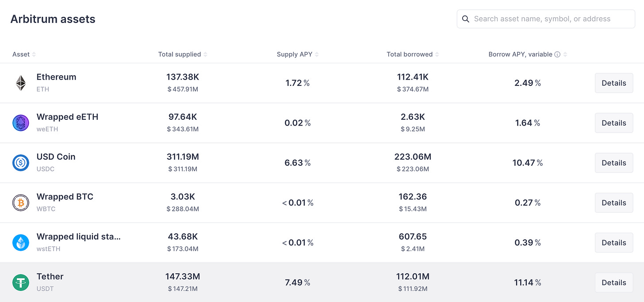Click the weETH ticker symbol
This screenshot has height=302, width=644.
pos(47,129)
